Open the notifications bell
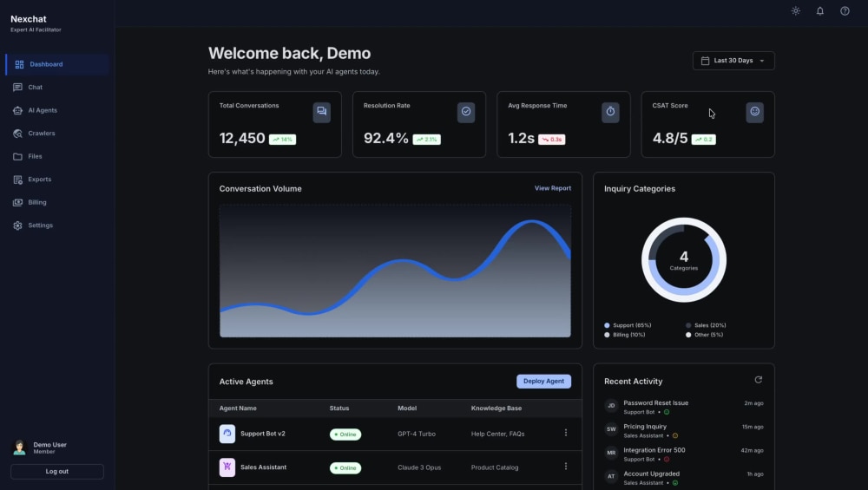 coord(820,11)
